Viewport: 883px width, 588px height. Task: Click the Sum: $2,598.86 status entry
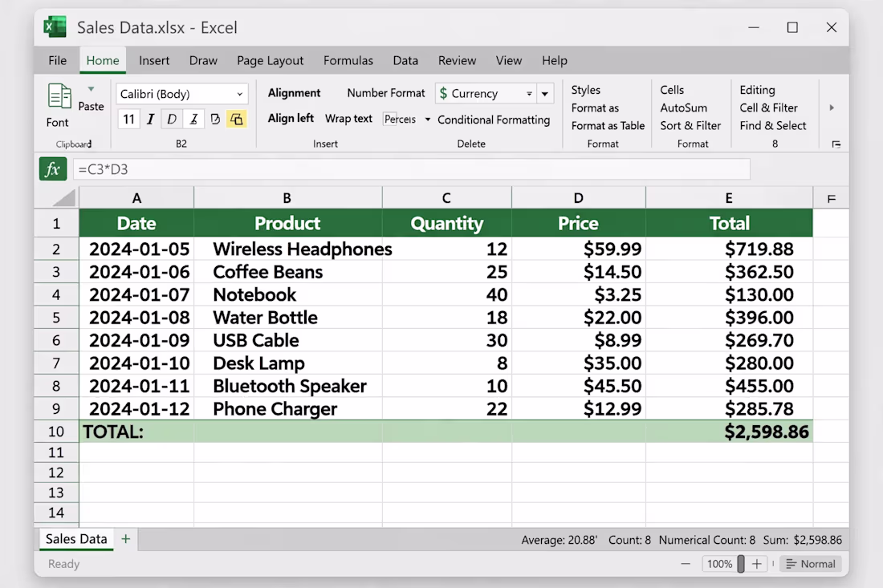click(803, 540)
